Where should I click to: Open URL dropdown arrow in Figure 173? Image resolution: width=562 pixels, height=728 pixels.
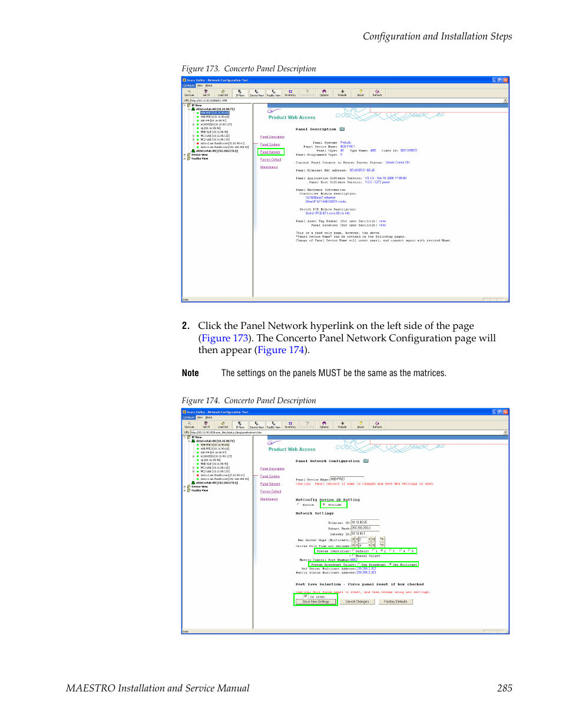(x=505, y=100)
